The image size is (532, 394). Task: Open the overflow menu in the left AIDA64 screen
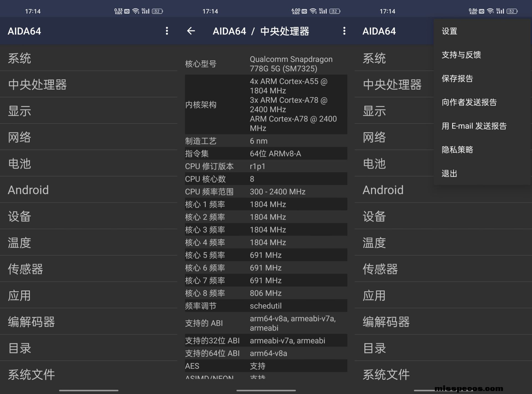tap(167, 31)
